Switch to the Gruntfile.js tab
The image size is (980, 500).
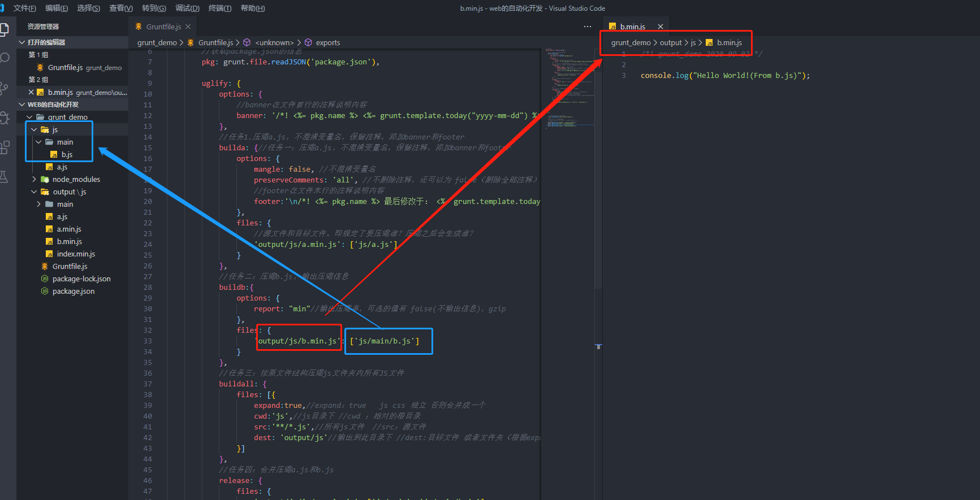(x=163, y=27)
